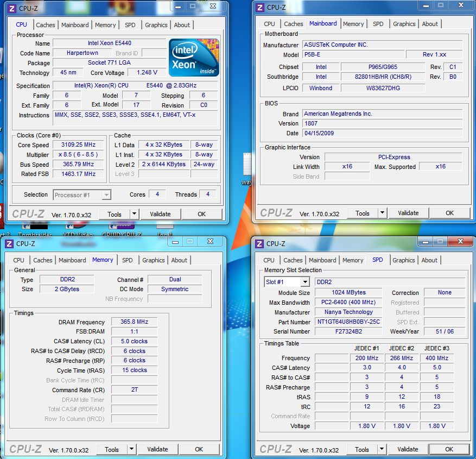Click CPU-Z app icon in top-left window titlebar
The height and width of the screenshot is (459, 476).
click(11, 8)
